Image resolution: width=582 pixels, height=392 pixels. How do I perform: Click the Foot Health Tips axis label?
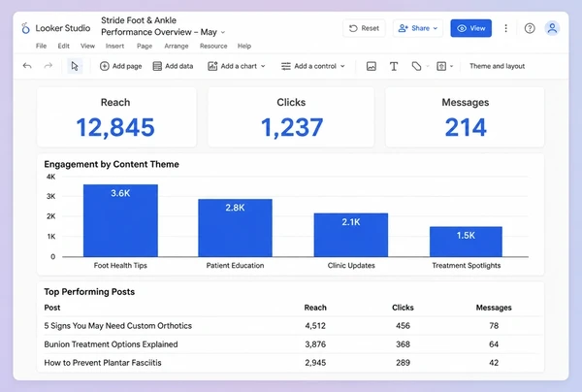(x=120, y=266)
